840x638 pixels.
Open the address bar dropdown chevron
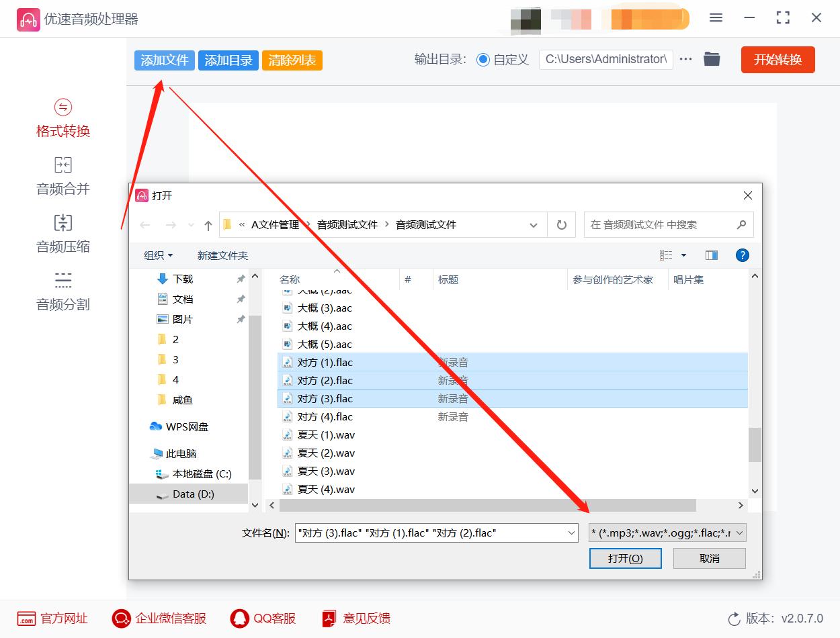pyautogui.click(x=533, y=224)
